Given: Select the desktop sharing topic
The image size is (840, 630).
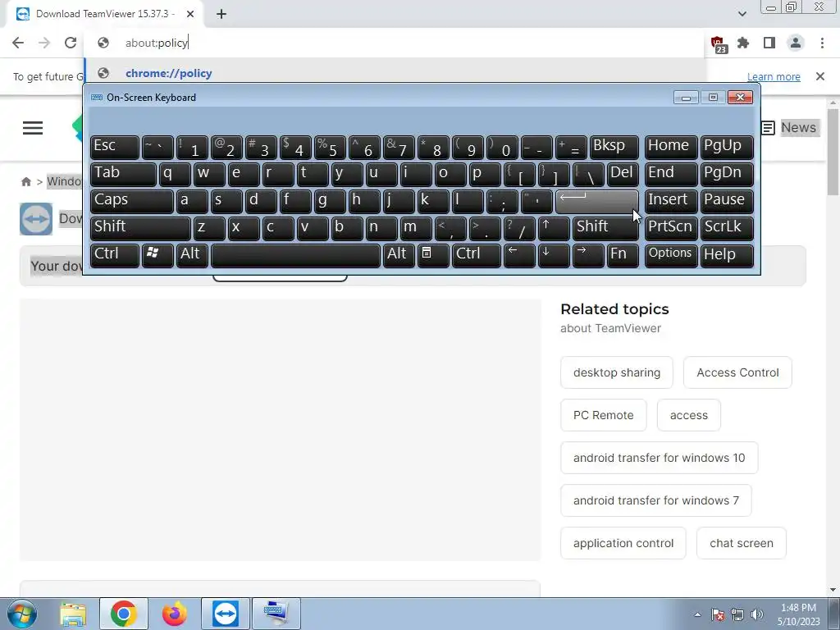Looking at the screenshot, I should (617, 372).
